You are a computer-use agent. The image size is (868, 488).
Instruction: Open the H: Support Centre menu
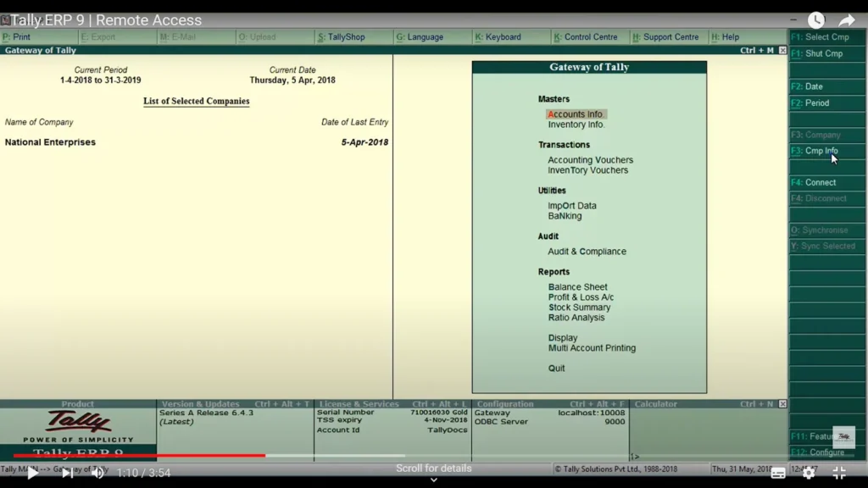pos(666,37)
